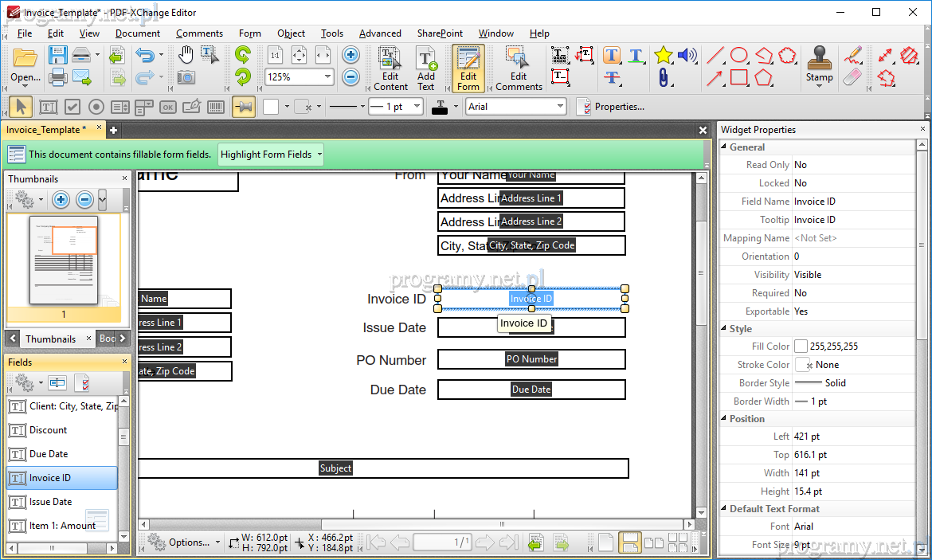Select the Hand tool
This screenshot has height=560, width=932.
[186, 55]
